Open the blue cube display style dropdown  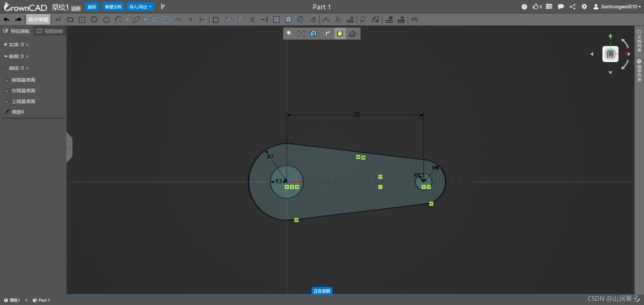point(314,34)
